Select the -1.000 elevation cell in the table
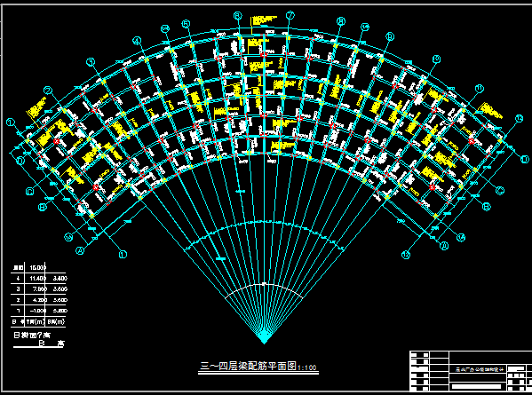Screen dimensions: 532x395 (38, 311)
